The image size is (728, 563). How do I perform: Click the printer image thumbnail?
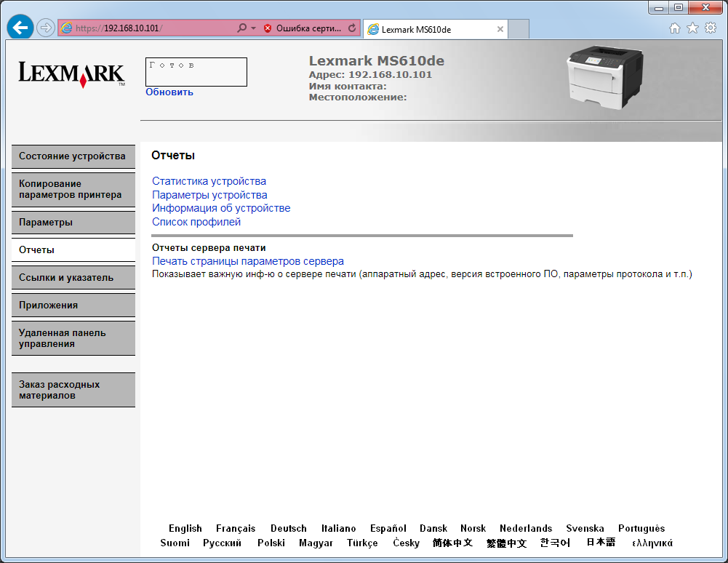605,76
